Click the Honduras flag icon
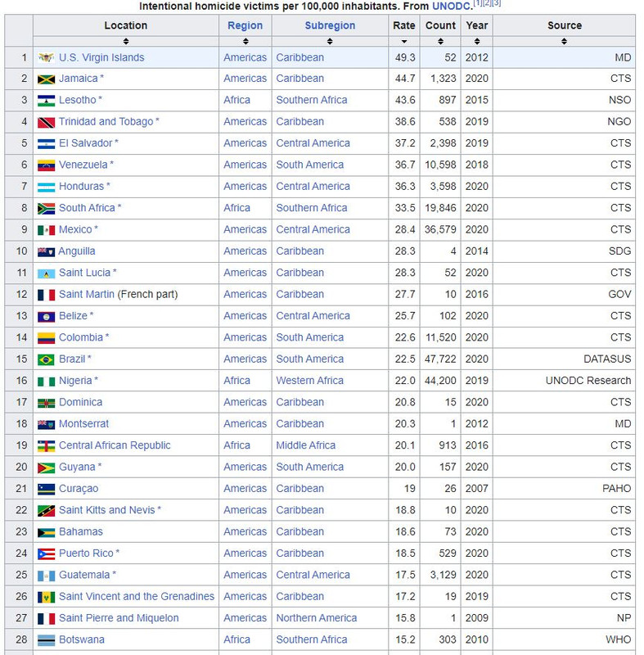 [x=46, y=187]
